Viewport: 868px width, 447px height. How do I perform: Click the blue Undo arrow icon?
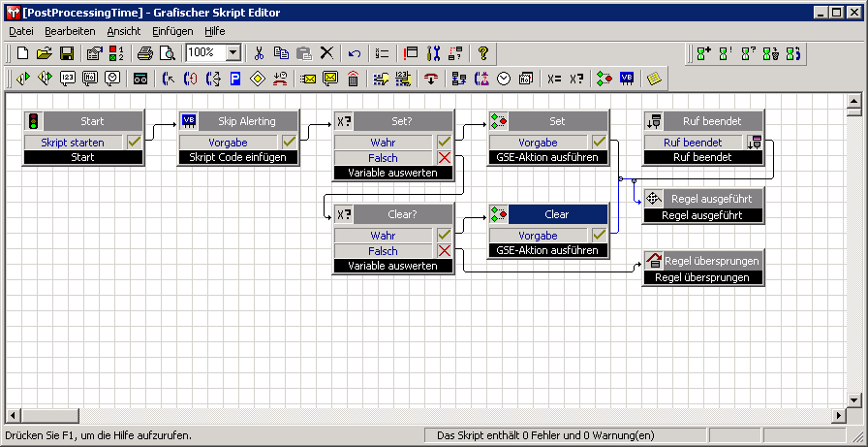click(x=355, y=53)
